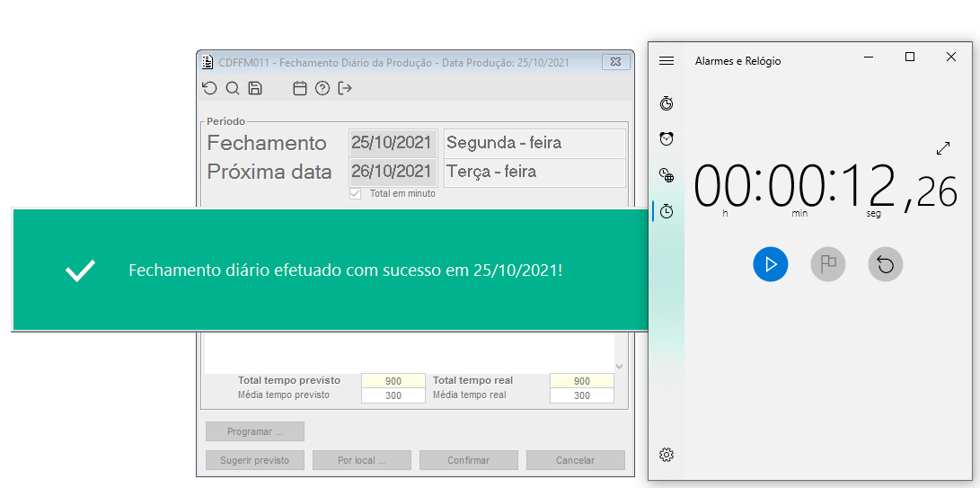Open the calendar icon in CDFFM011 toolbar
This screenshot has width=980, height=488.
click(x=300, y=88)
